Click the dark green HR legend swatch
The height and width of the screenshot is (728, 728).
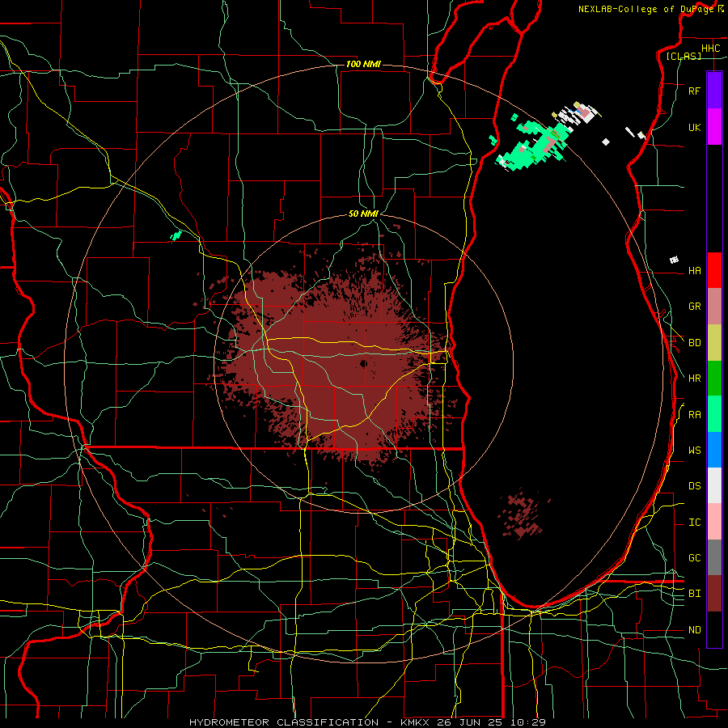tap(714, 379)
